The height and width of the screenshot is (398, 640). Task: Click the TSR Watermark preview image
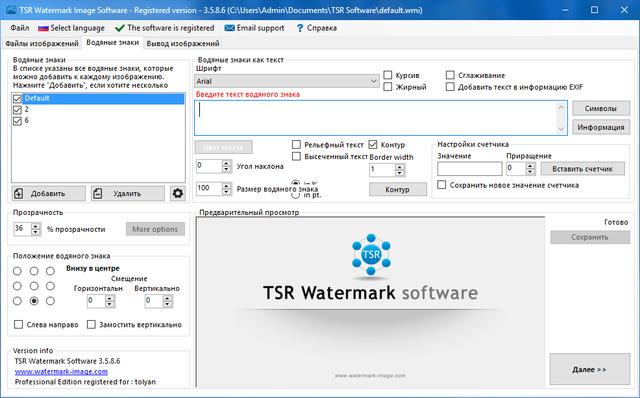pyautogui.click(x=370, y=302)
